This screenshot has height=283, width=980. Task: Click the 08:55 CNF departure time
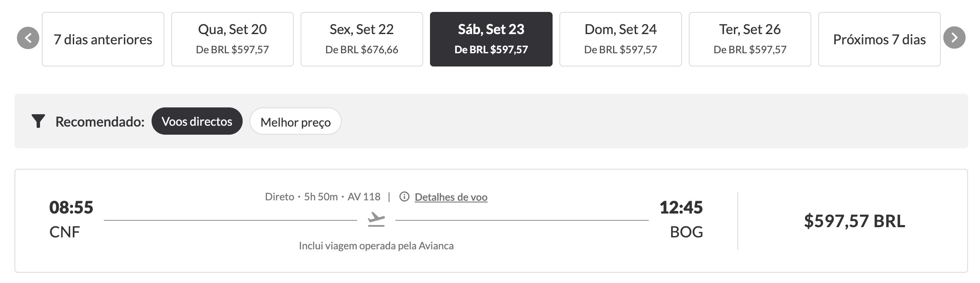71,219
